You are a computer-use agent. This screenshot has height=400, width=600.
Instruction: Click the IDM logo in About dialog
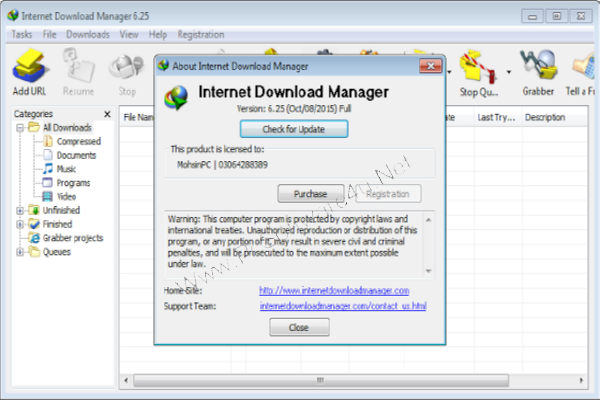pos(176,98)
